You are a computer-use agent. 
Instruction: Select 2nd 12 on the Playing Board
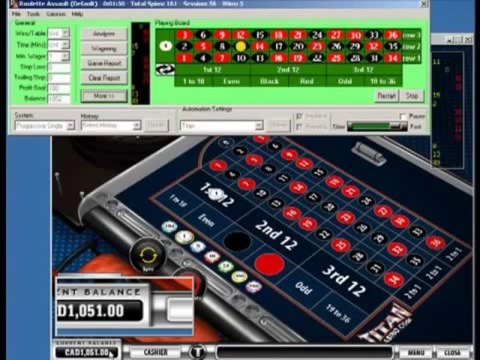(288, 70)
